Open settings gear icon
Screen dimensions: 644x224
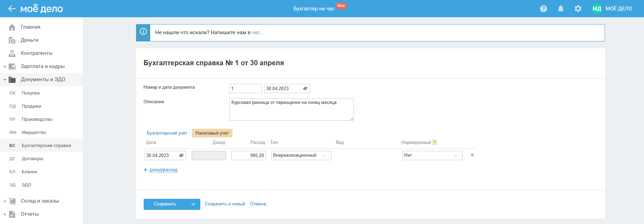click(578, 9)
